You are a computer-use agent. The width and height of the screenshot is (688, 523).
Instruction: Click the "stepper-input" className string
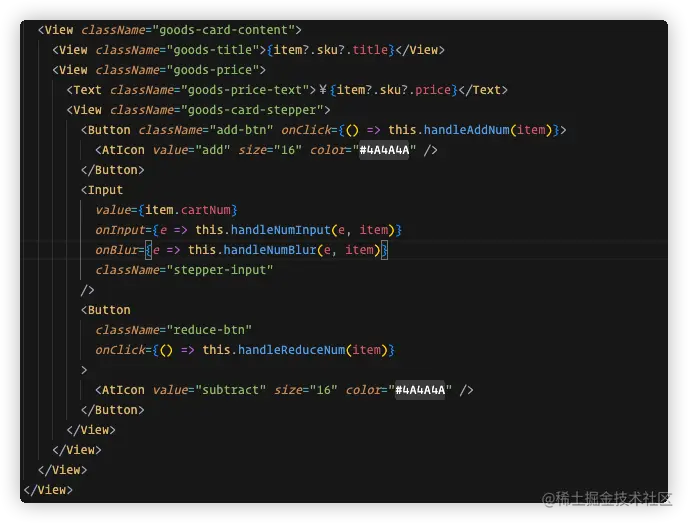[x=220, y=270]
